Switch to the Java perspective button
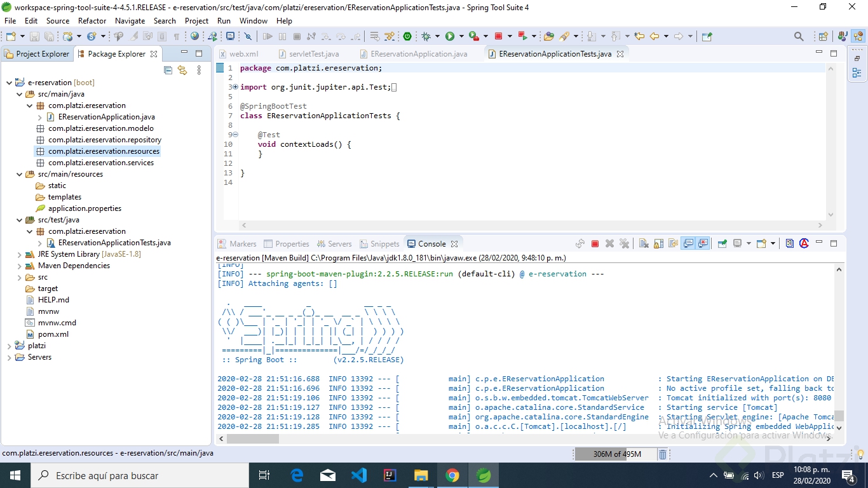Screen dimensions: 868x488 (843, 36)
